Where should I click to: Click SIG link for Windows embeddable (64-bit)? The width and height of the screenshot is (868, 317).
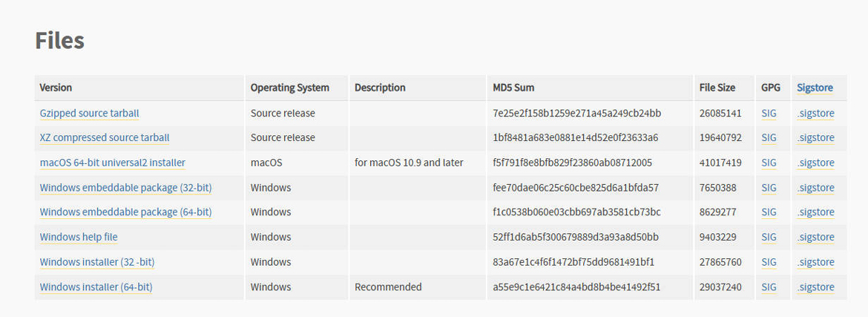point(769,212)
